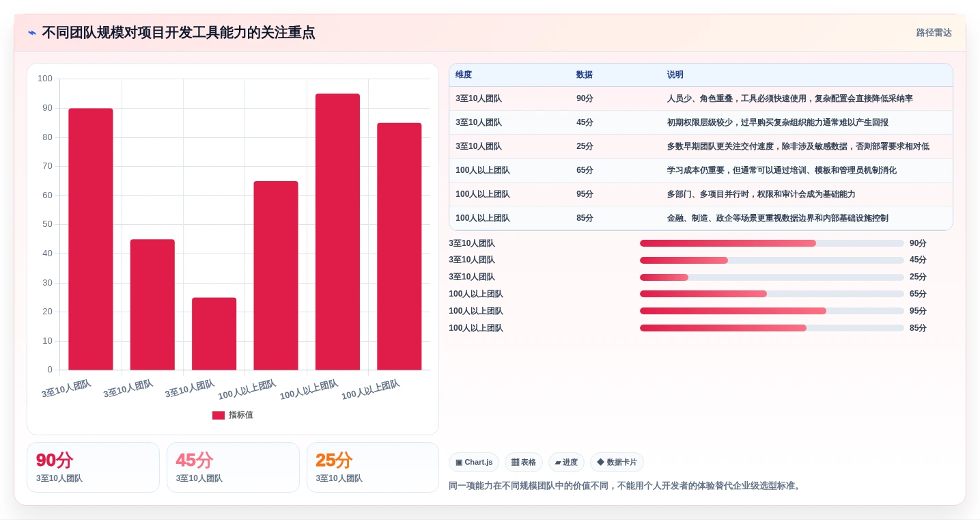Click the description starting 多部门、多项目并行时

tap(761, 194)
